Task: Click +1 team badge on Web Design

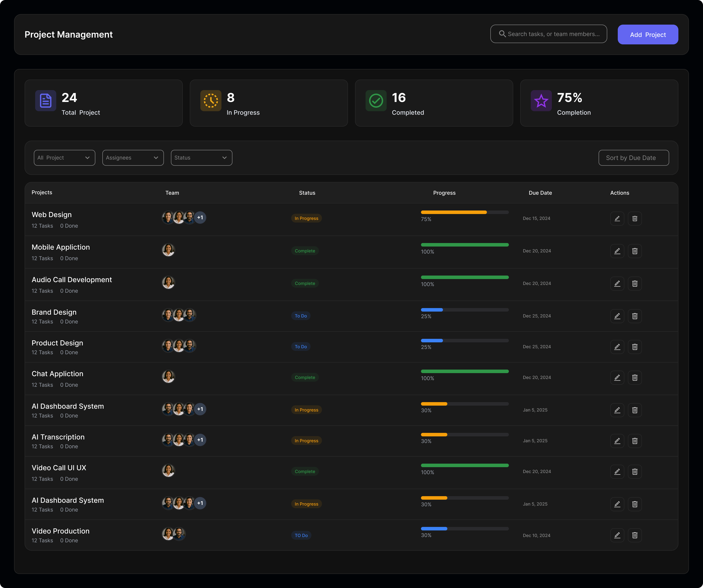Action: (200, 218)
